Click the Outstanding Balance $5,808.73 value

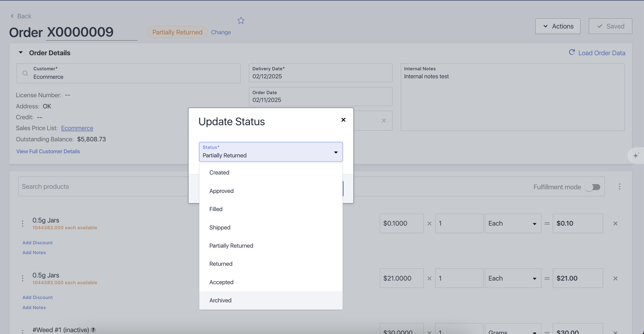pos(92,139)
